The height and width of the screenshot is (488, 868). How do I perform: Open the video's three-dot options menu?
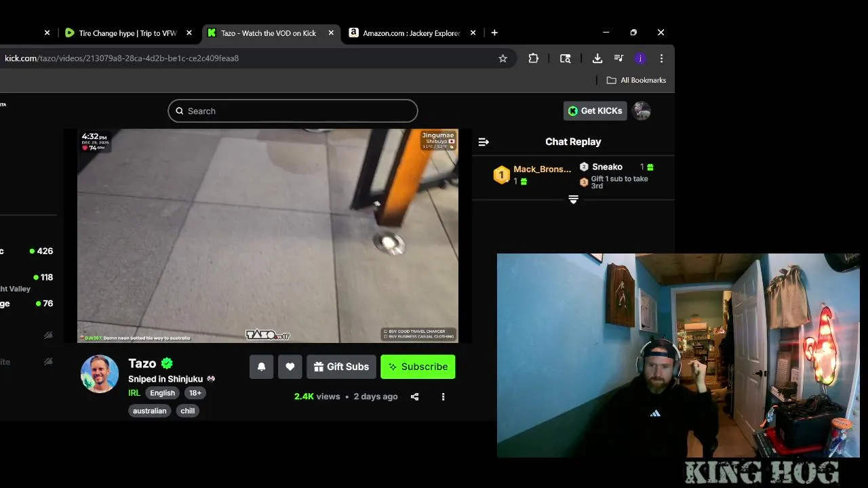(443, 396)
